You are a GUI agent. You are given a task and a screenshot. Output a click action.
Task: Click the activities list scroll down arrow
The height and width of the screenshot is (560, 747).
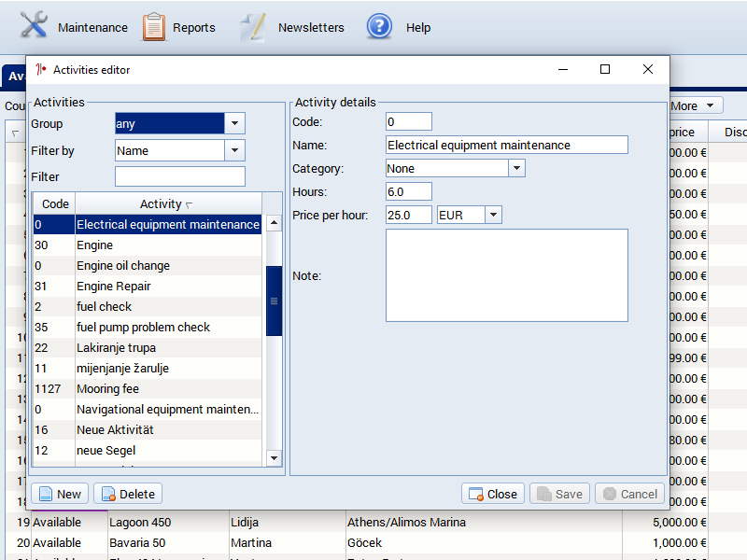(x=274, y=457)
